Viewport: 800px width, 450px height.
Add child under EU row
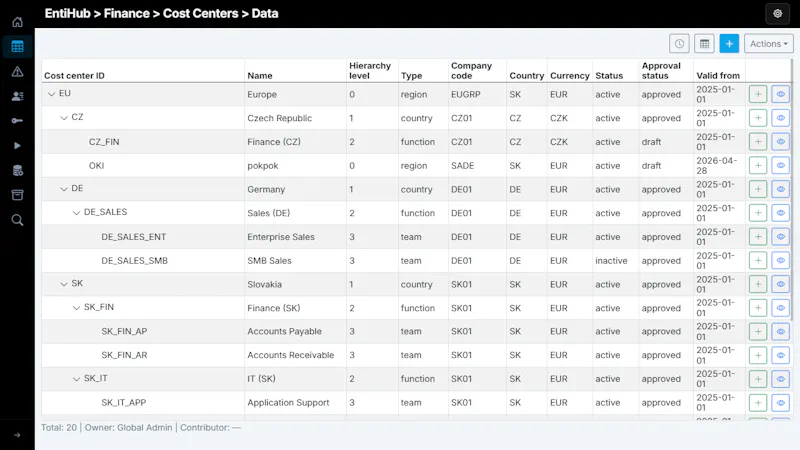(x=758, y=94)
